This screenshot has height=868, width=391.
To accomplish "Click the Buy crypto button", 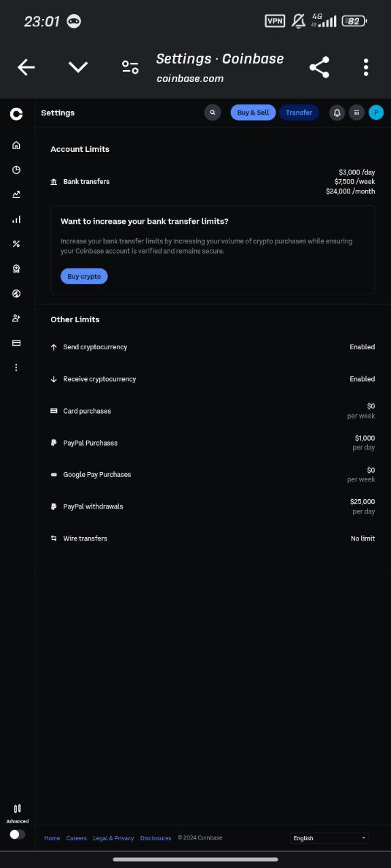I will pos(84,277).
